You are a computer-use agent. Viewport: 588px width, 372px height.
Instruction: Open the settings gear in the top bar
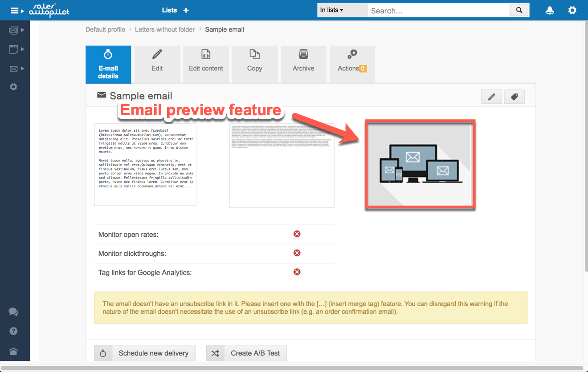click(572, 10)
